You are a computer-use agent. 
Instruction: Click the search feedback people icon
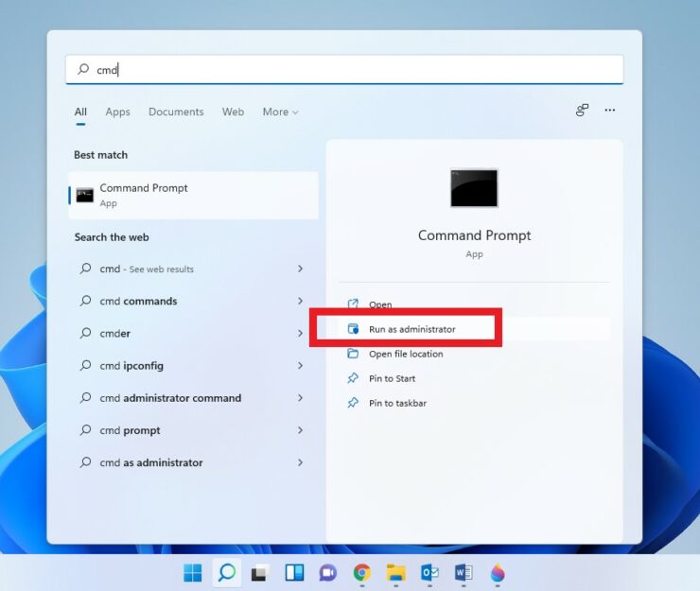click(x=582, y=110)
